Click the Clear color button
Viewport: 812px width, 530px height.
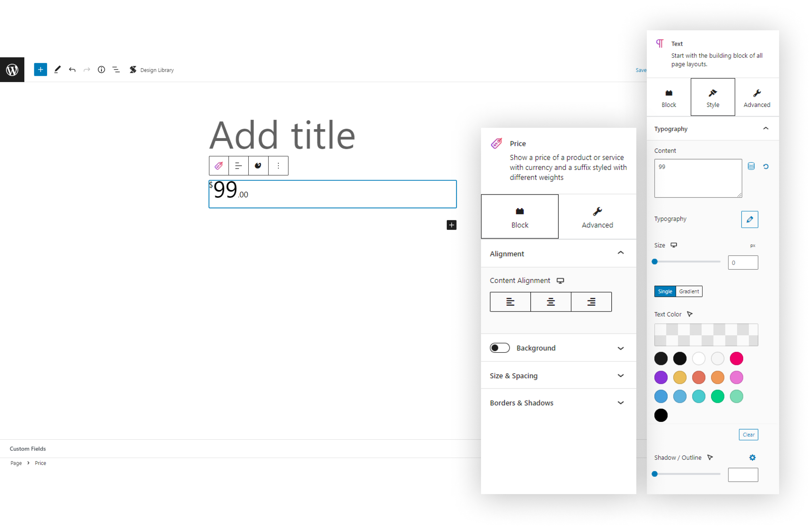(748, 434)
